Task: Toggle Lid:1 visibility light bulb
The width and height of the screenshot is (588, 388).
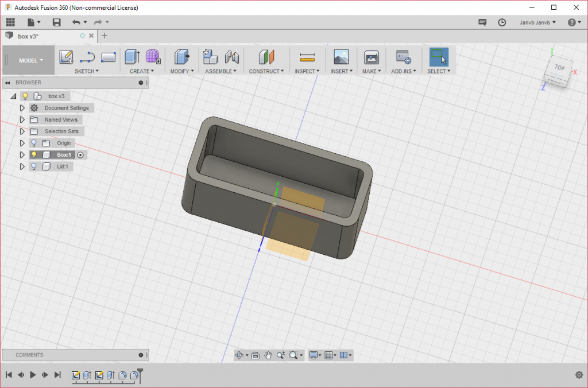Action: coord(34,166)
